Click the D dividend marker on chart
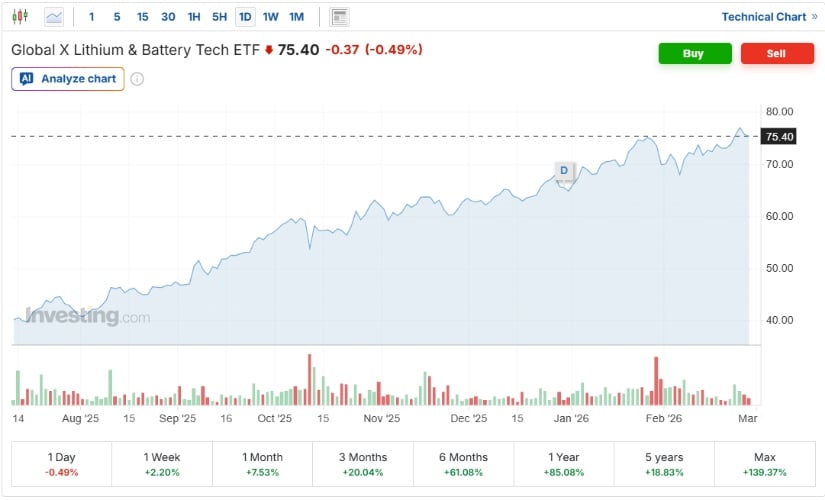The height and width of the screenshot is (500, 825). tap(564, 171)
